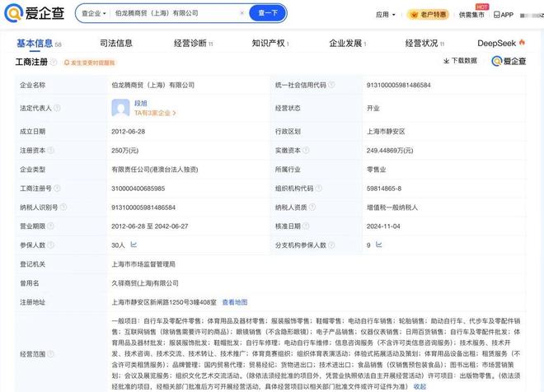Click the help icon beside 工商注册号
Screen dimensions: 544x392
(57, 188)
